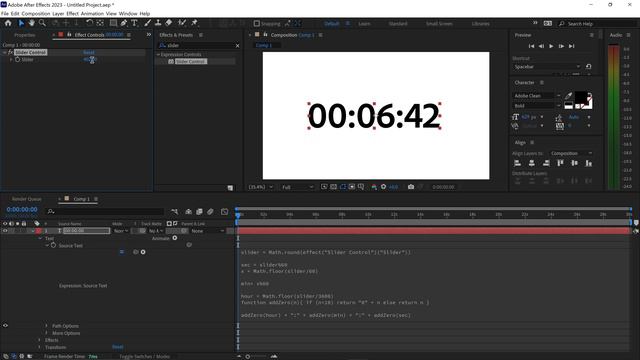Click the reset shortcut icon in Preview panel
This screenshot has height=360, width=640.
[588, 67]
